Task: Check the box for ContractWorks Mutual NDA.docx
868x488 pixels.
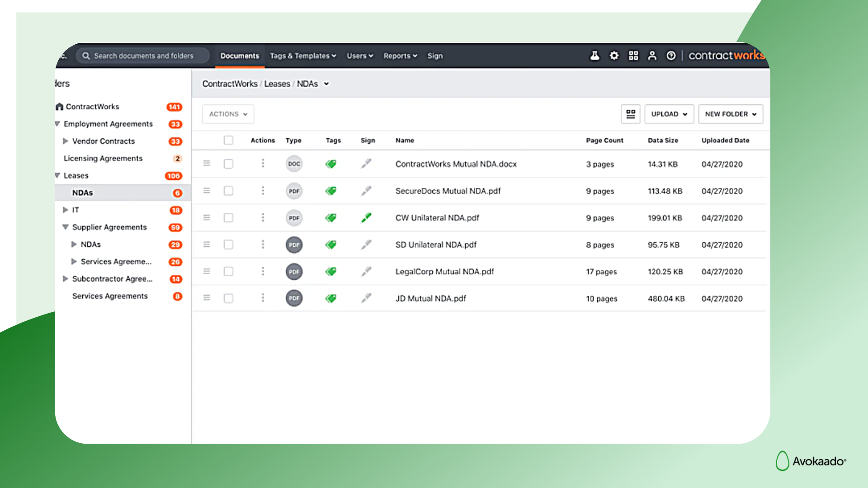Action: (x=228, y=164)
